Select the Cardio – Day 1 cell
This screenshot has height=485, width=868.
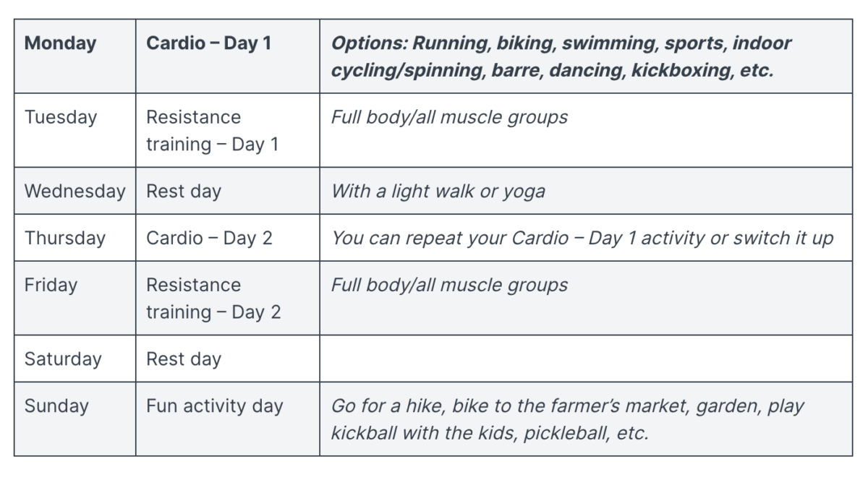pyautogui.click(x=228, y=56)
